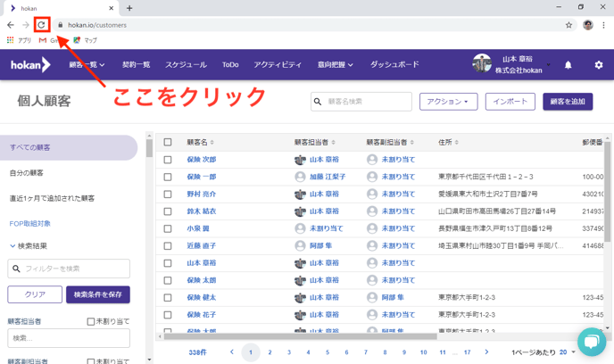Check the box for 保険 次郎 row
The width and height of the screenshot is (614, 364).
click(168, 160)
